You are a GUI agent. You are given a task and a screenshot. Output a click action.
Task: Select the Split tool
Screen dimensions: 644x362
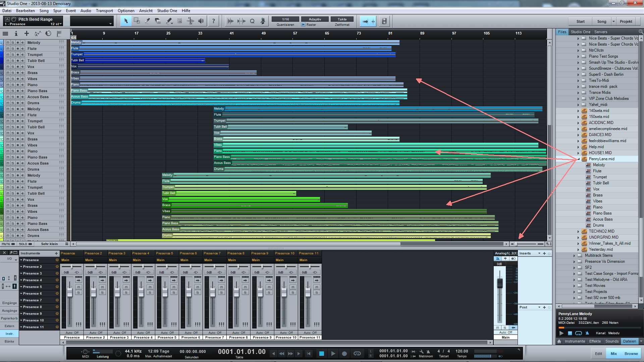point(147,21)
